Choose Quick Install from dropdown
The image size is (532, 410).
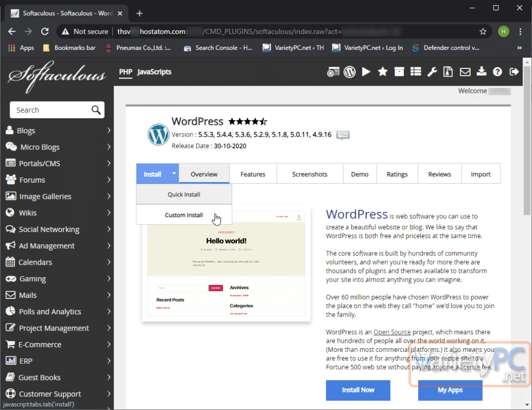[x=184, y=195]
